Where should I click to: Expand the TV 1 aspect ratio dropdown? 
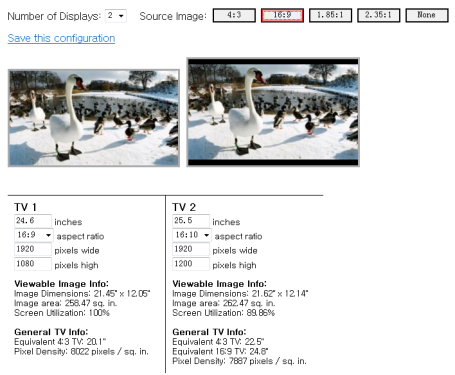click(x=34, y=235)
